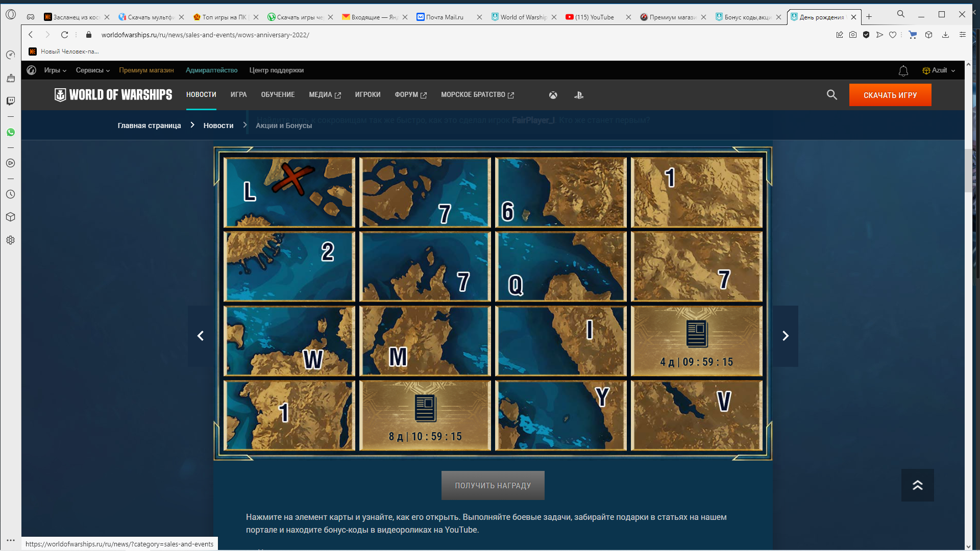The image size is (980, 551).
Task: Click the browser address bar URL
Action: coord(205,35)
